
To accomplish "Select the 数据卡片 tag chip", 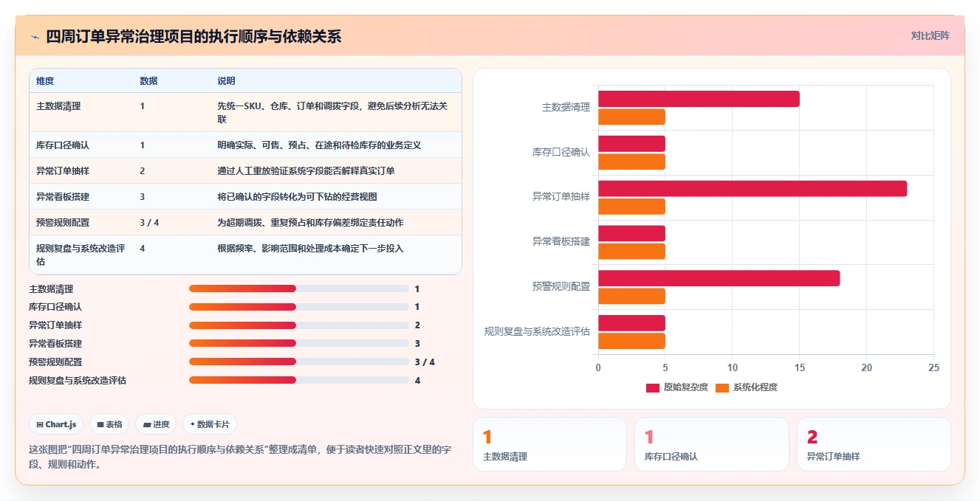I will click(210, 424).
